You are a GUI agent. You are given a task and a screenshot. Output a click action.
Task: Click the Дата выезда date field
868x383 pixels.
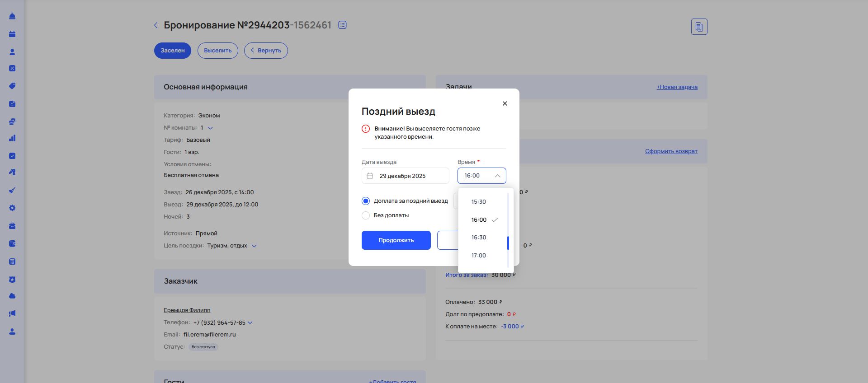[405, 176]
